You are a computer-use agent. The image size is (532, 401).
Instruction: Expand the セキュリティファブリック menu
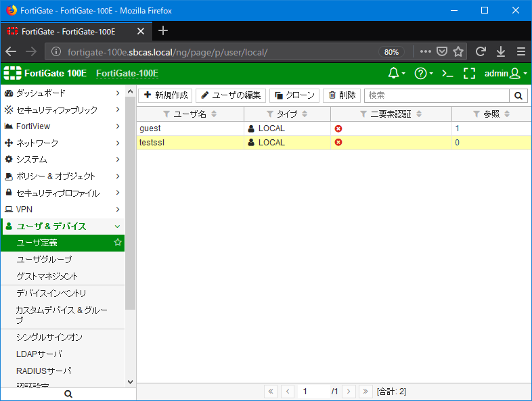point(63,110)
